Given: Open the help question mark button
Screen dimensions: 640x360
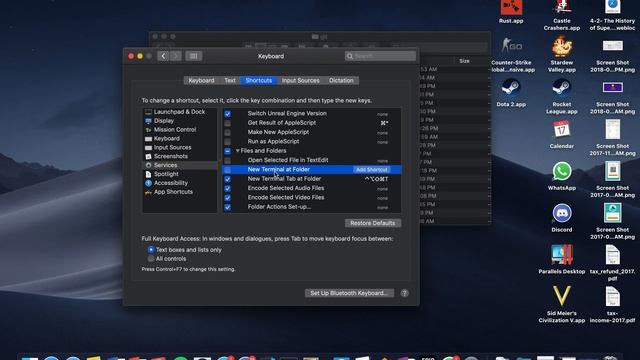Looking at the screenshot, I should point(404,293).
